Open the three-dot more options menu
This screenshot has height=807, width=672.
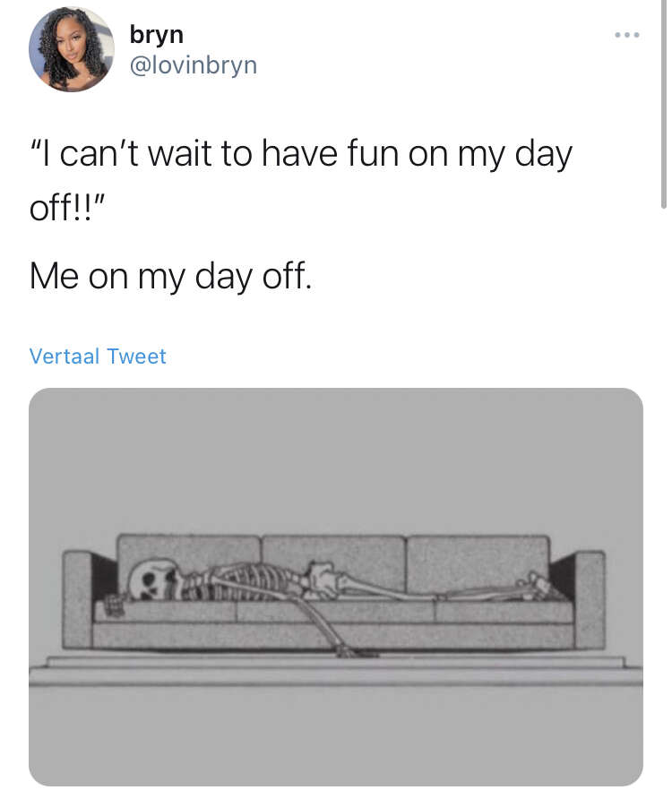coord(626,35)
